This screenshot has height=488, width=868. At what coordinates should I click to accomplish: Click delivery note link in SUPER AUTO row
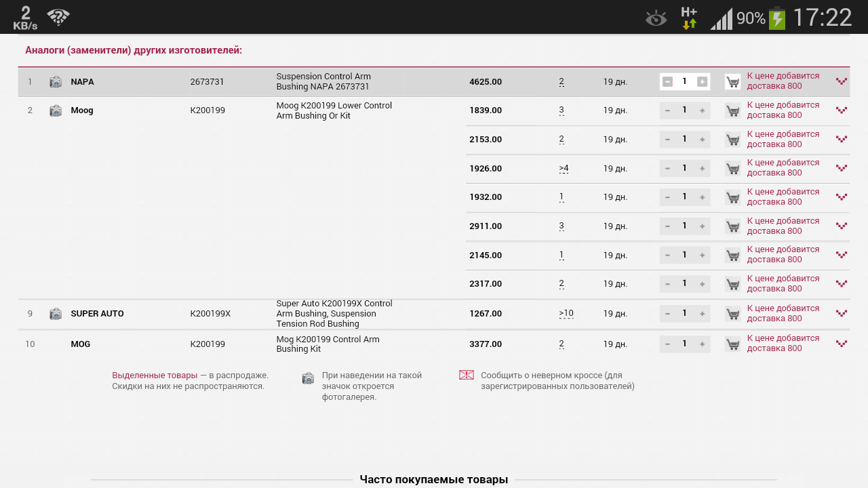coord(783,313)
